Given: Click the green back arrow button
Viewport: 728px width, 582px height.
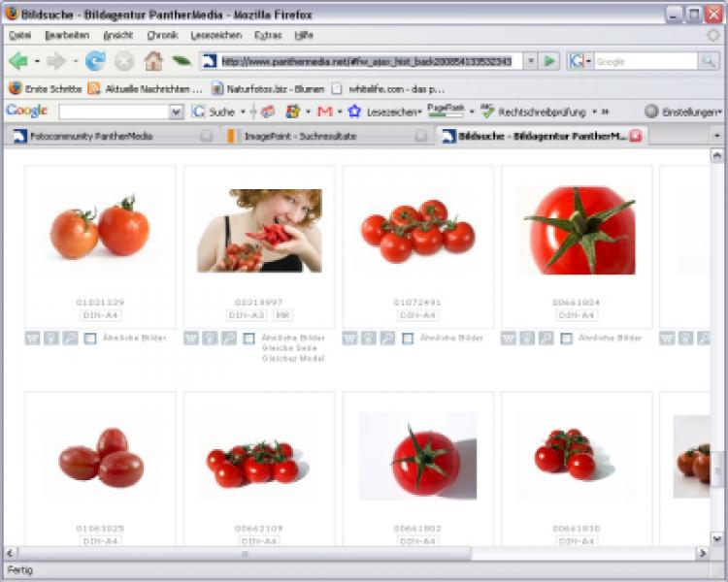Looking at the screenshot, I should click(18, 61).
